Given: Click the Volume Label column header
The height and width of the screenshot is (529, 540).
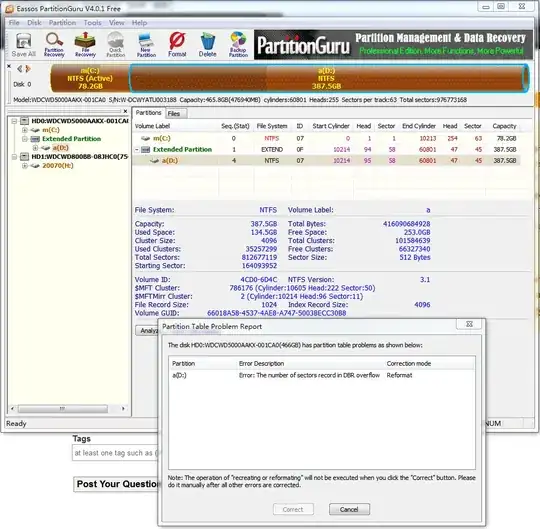Looking at the screenshot, I should pos(176,126).
